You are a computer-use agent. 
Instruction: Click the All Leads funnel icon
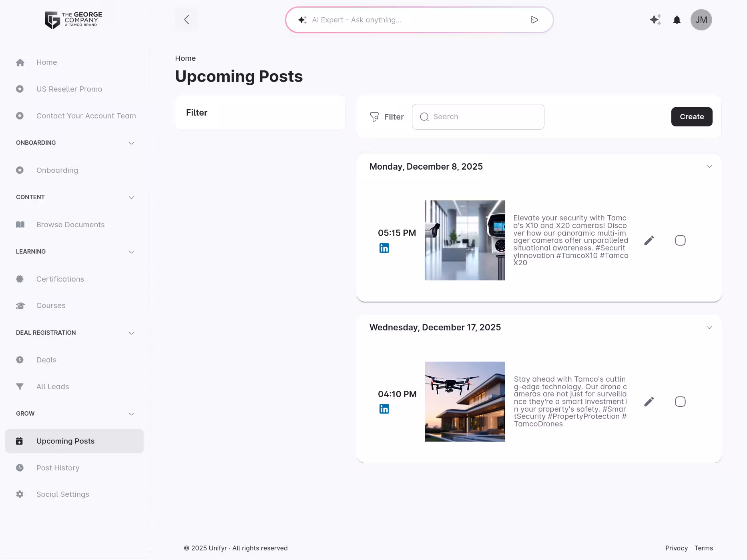[x=20, y=386]
